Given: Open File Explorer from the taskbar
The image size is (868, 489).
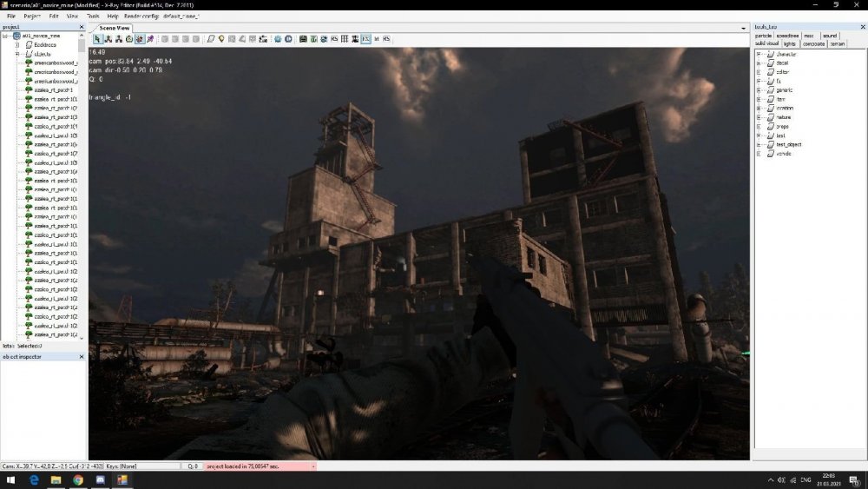Looking at the screenshot, I should [x=56, y=480].
